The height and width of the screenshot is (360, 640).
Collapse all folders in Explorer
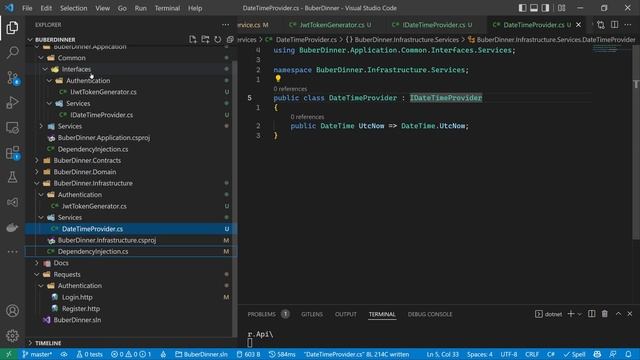point(230,39)
